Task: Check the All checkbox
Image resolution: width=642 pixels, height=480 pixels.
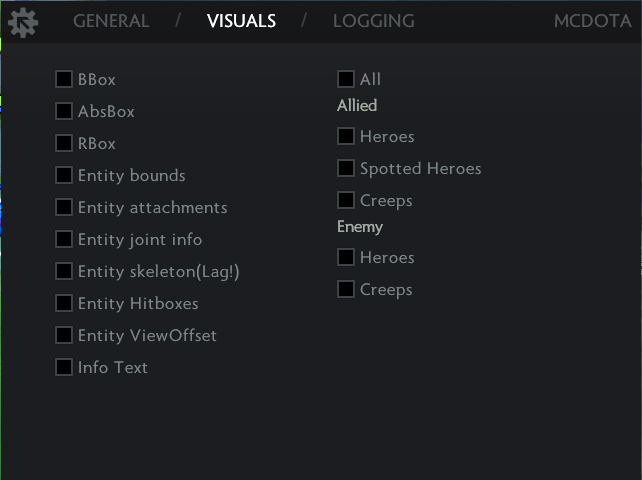Action: coord(346,79)
